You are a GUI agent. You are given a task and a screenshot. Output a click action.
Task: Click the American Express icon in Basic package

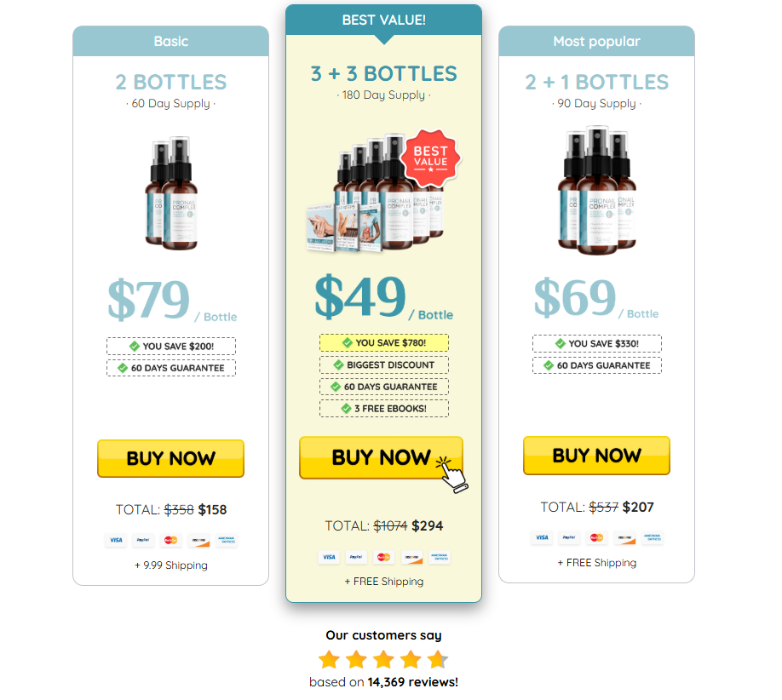coord(227,541)
